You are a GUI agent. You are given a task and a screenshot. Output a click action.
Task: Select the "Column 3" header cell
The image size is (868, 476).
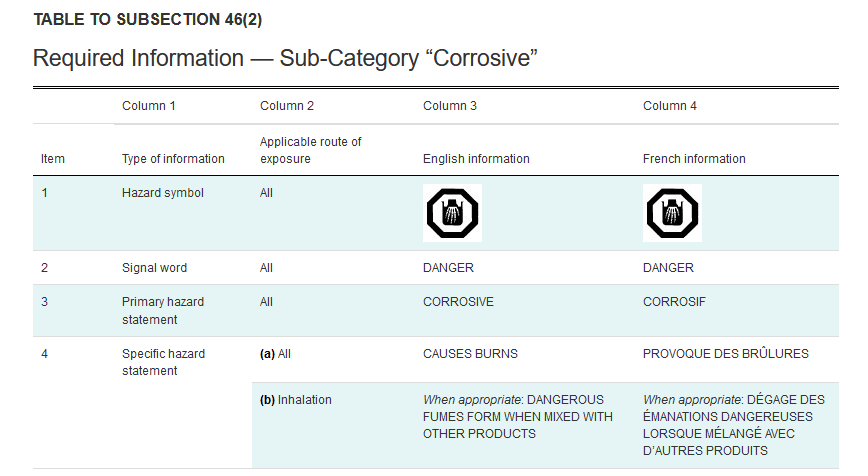[451, 106]
